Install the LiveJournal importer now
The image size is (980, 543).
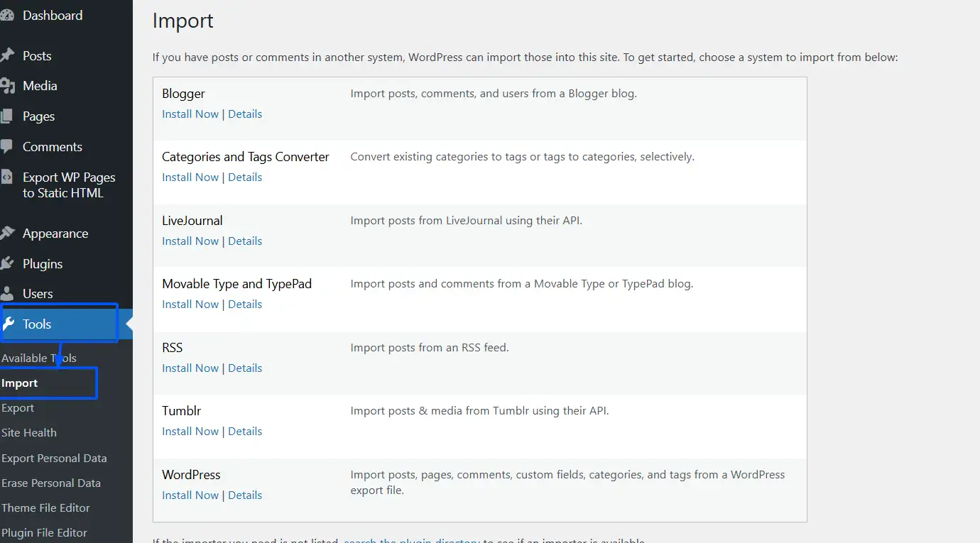click(x=190, y=241)
